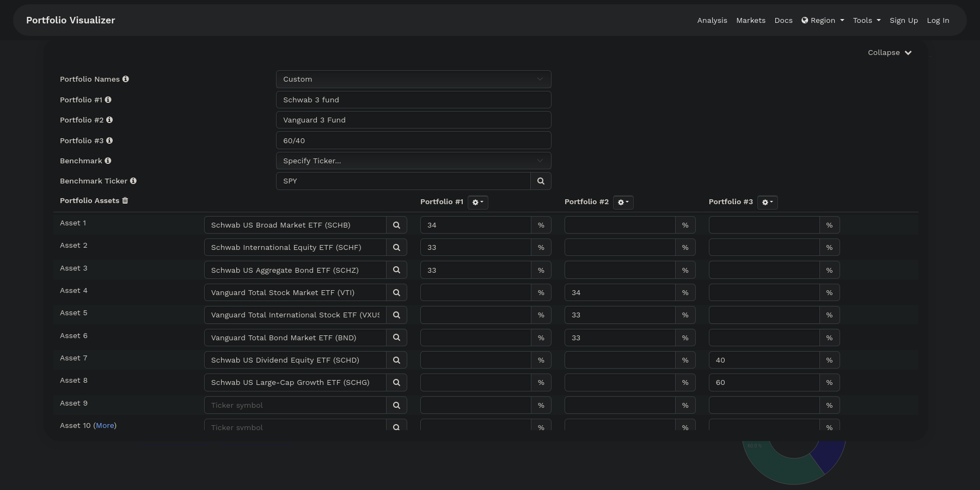
Task: Collapse the portfolio configuration panel
Action: [890, 53]
